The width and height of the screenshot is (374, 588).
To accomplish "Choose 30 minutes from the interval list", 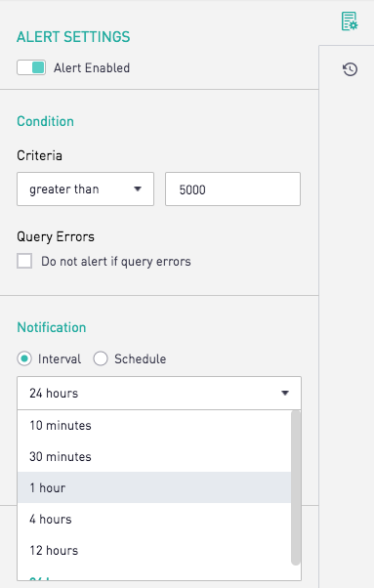I will [154, 457].
